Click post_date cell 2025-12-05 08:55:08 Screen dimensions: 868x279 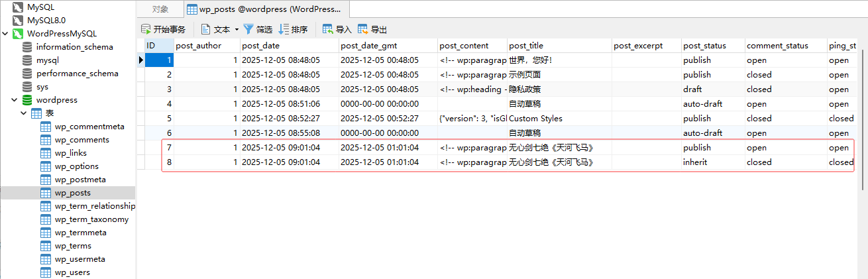pyautogui.click(x=290, y=133)
